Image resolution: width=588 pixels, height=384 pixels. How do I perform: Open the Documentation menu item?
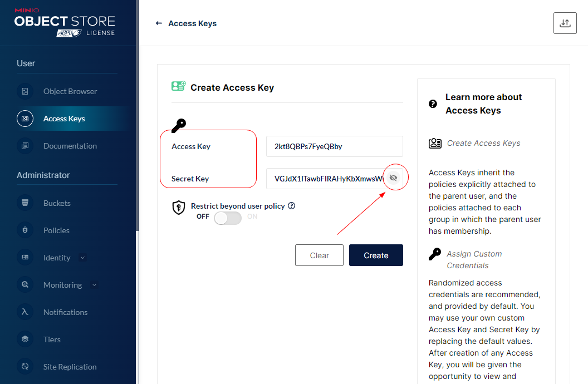pos(70,146)
